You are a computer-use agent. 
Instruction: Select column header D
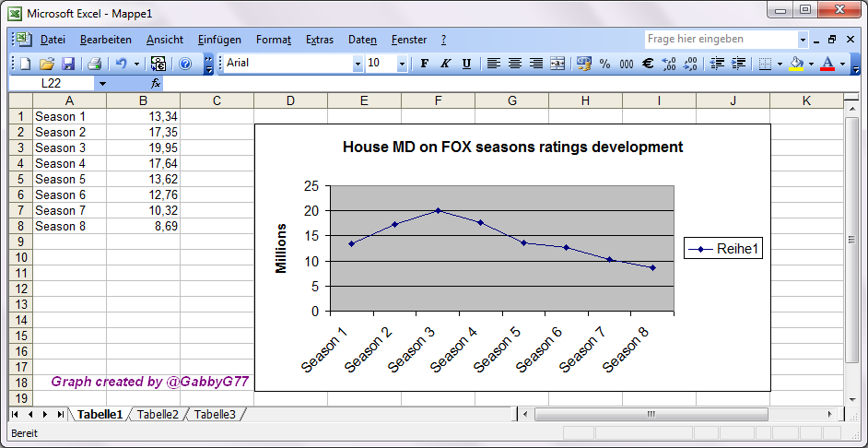[x=290, y=100]
